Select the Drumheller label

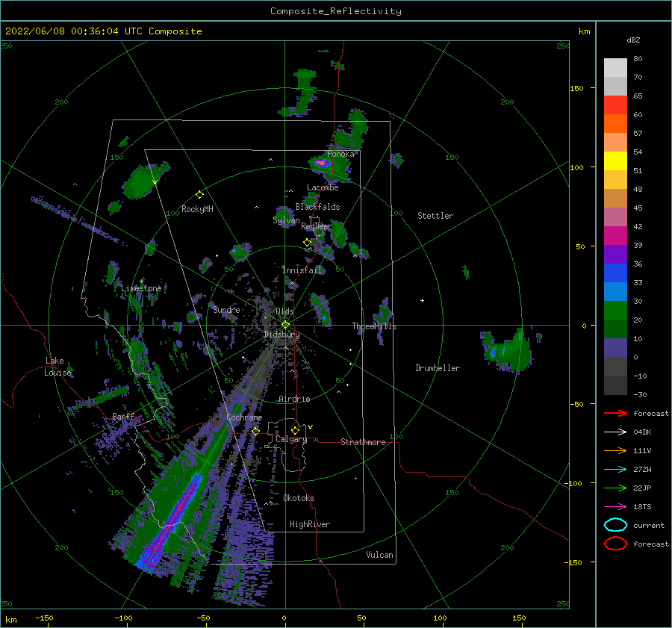coord(438,368)
